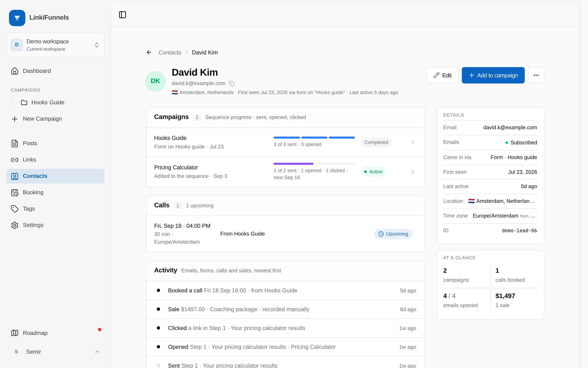Open the Pricing Calculator row chevron

pyautogui.click(x=413, y=172)
